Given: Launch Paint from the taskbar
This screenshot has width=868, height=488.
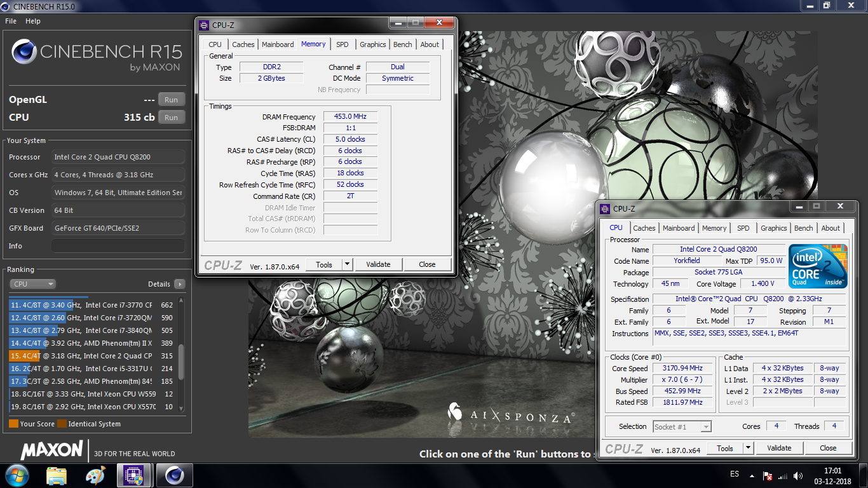Looking at the screenshot, I should pos(95,475).
